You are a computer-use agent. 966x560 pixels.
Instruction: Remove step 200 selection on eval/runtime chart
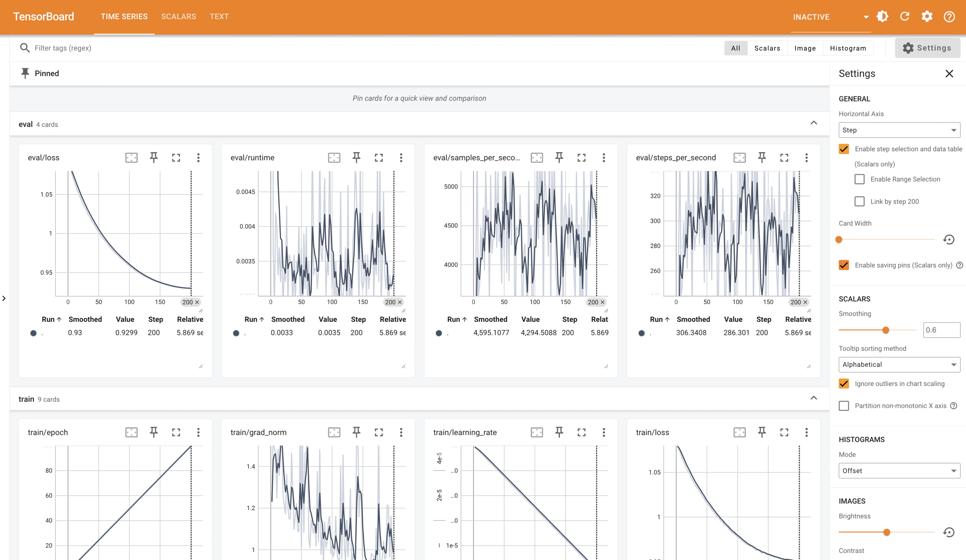400,302
